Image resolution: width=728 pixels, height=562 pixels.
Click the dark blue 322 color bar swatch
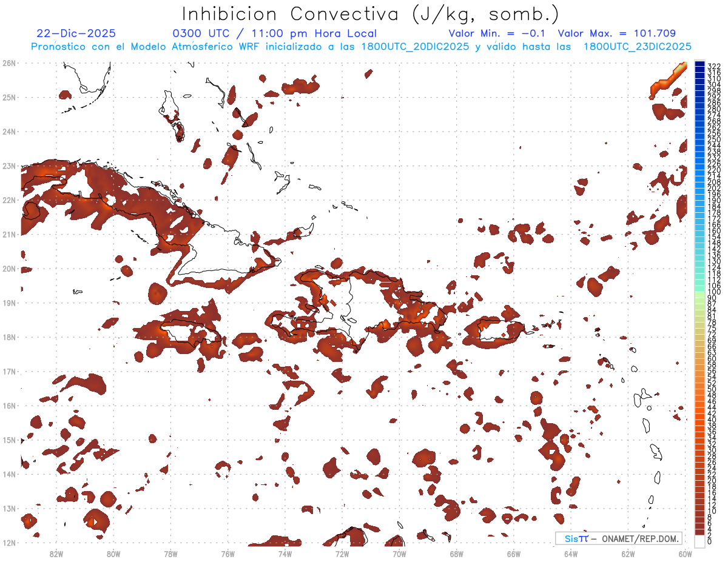[x=699, y=65]
